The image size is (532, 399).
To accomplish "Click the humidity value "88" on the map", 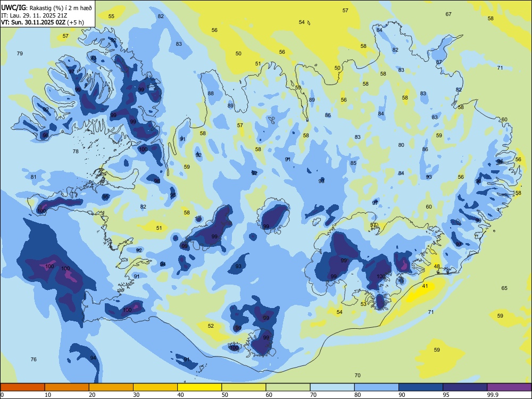I will point(211,93).
